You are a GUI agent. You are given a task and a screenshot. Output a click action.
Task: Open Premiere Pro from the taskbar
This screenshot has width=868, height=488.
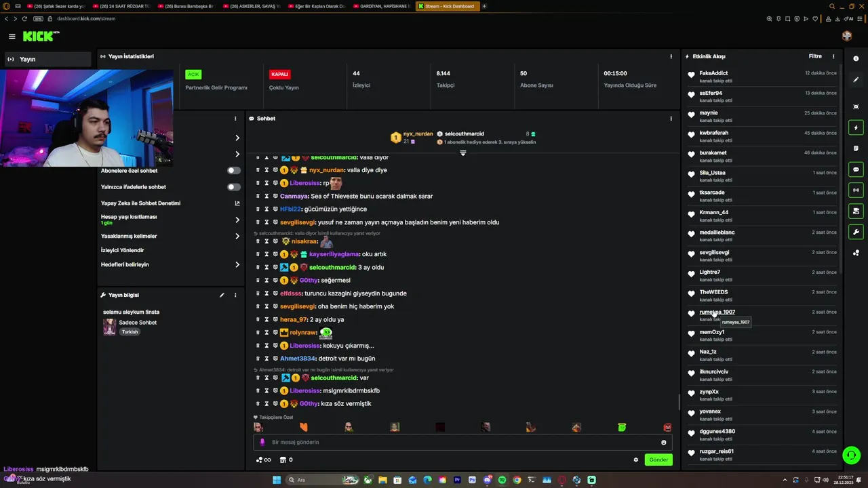point(457,480)
